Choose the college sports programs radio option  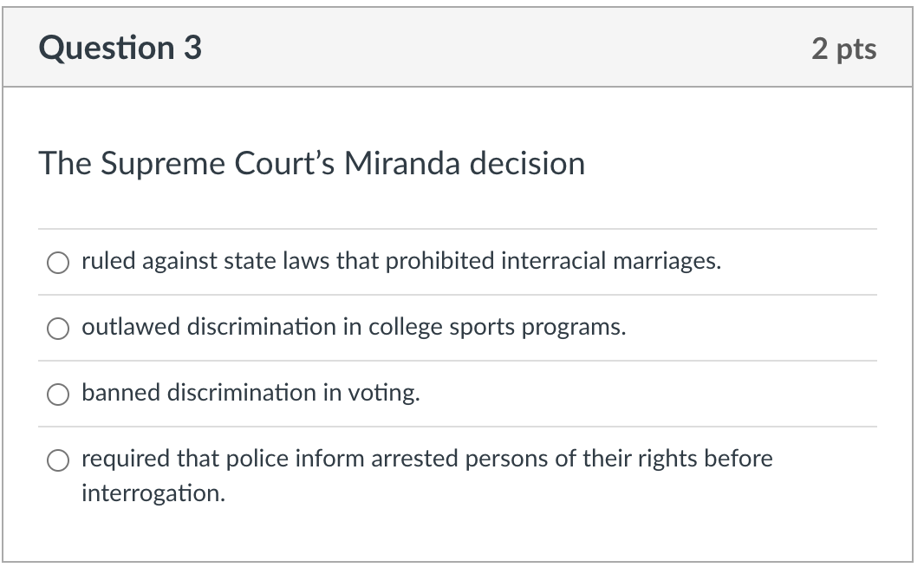(x=58, y=329)
